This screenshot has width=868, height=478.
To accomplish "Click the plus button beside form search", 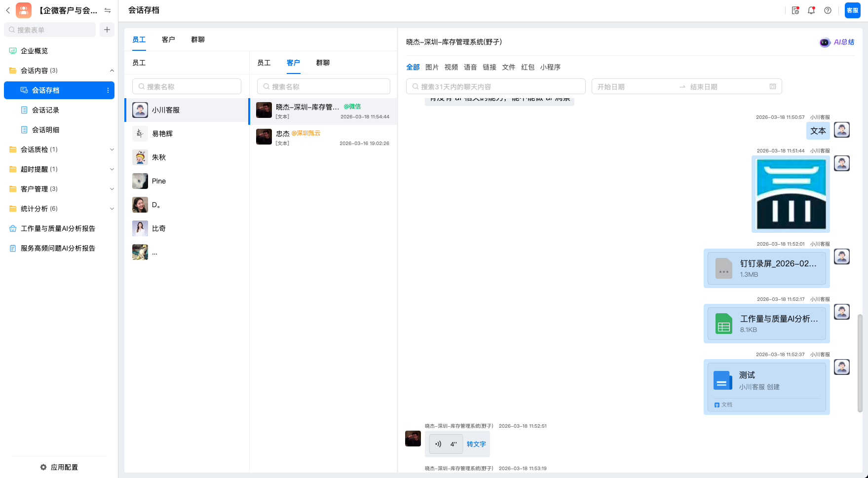I will pos(107,30).
